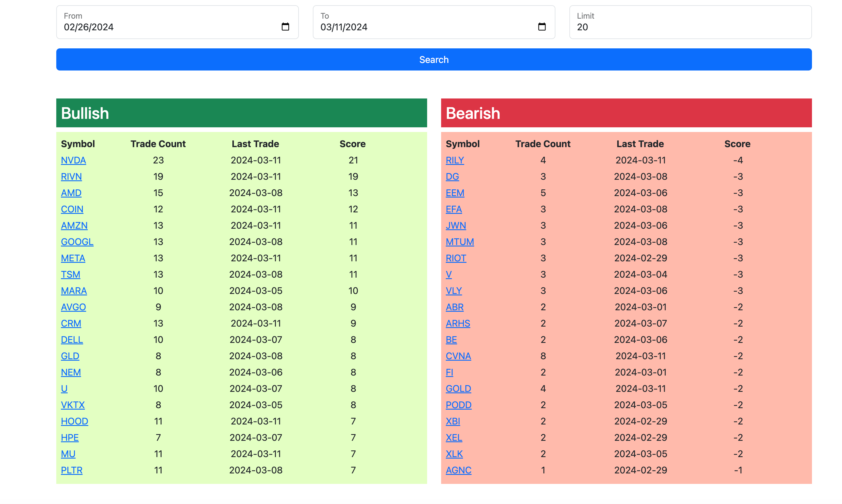842x504 pixels.
Task: Open the NVDA symbol link
Action: 73,160
